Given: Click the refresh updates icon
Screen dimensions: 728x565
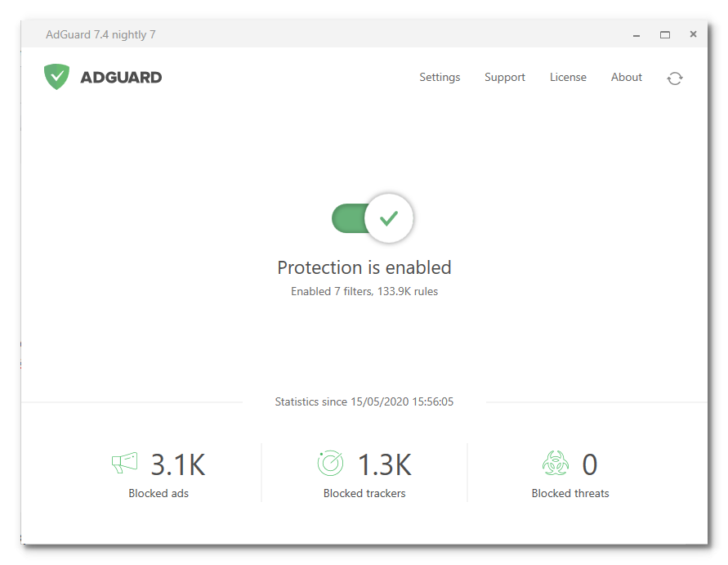Looking at the screenshot, I should click(675, 78).
